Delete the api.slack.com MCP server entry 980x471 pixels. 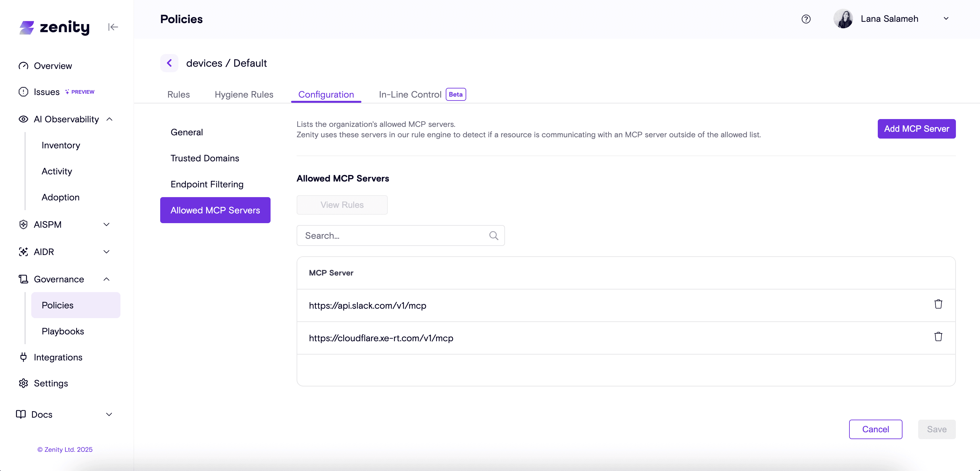(x=938, y=304)
